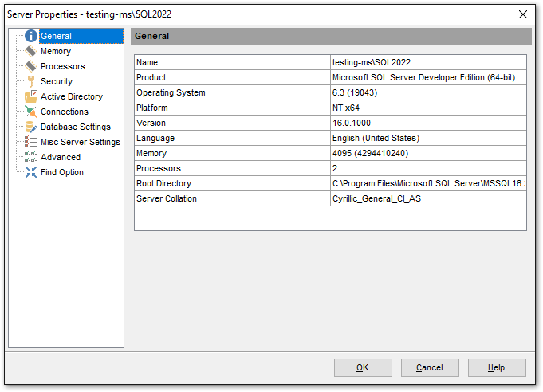This screenshot has height=392, width=543.
Task: Click the Misc Server Settings icon
Action: pos(31,142)
